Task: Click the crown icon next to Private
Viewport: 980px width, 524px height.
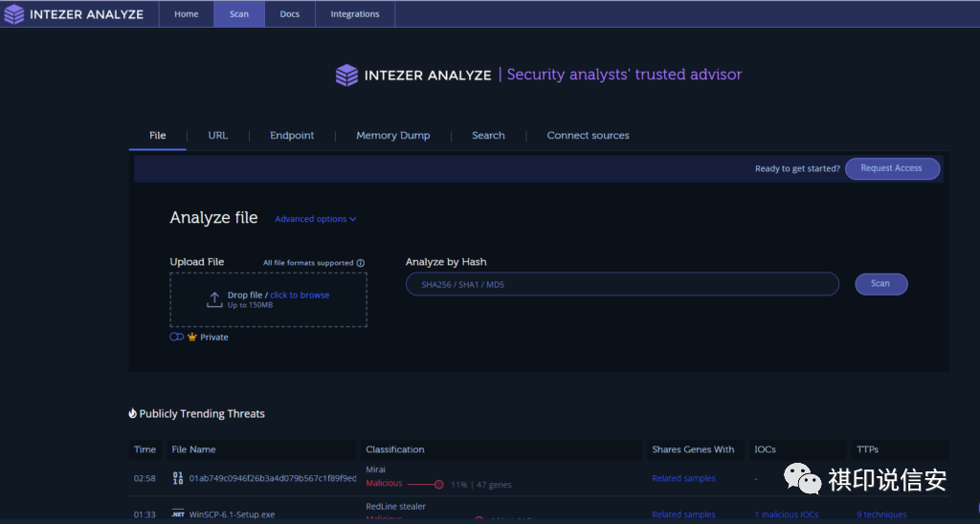Action: coord(192,338)
